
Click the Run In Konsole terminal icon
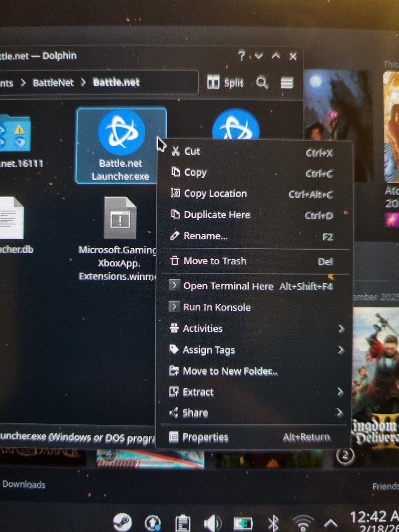[x=174, y=307]
